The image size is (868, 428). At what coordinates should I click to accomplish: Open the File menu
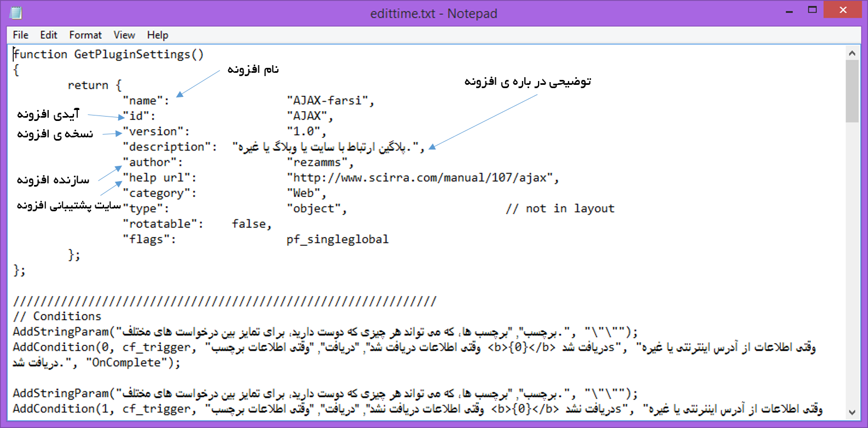[21, 35]
